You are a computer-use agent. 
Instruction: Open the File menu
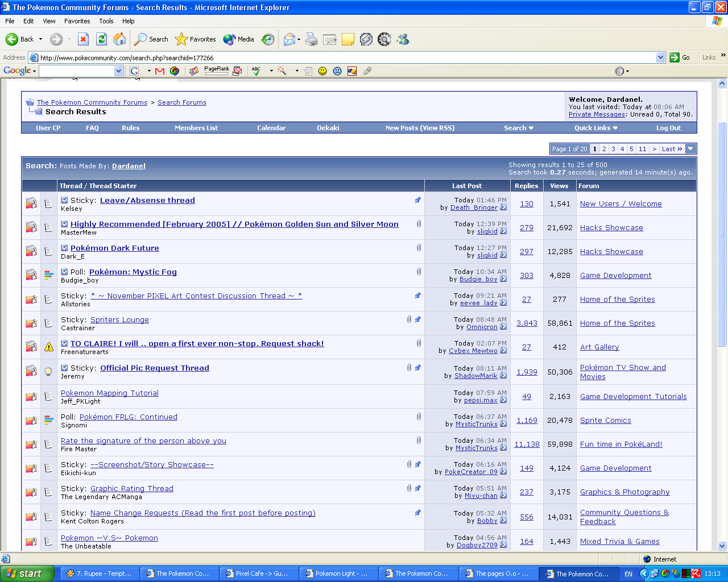tap(10, 21)
